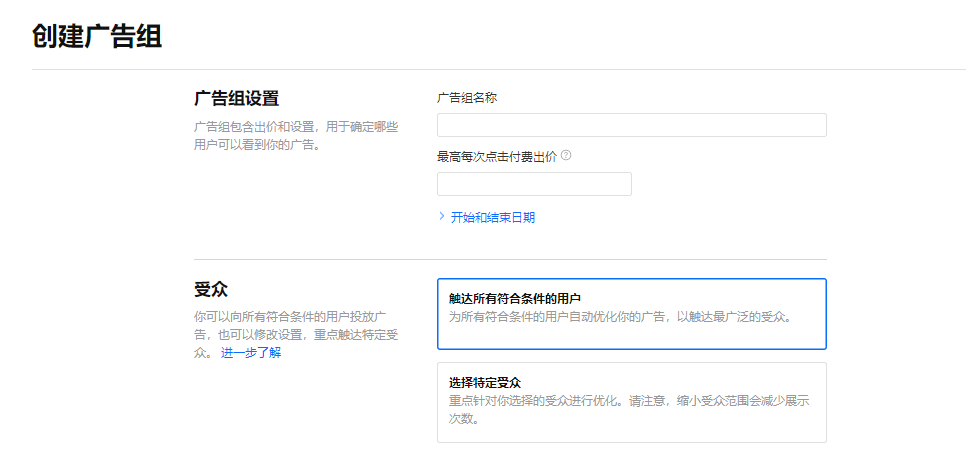
Task: Click the description starting 广告组包含出价和设置
Action: [296, 137]
